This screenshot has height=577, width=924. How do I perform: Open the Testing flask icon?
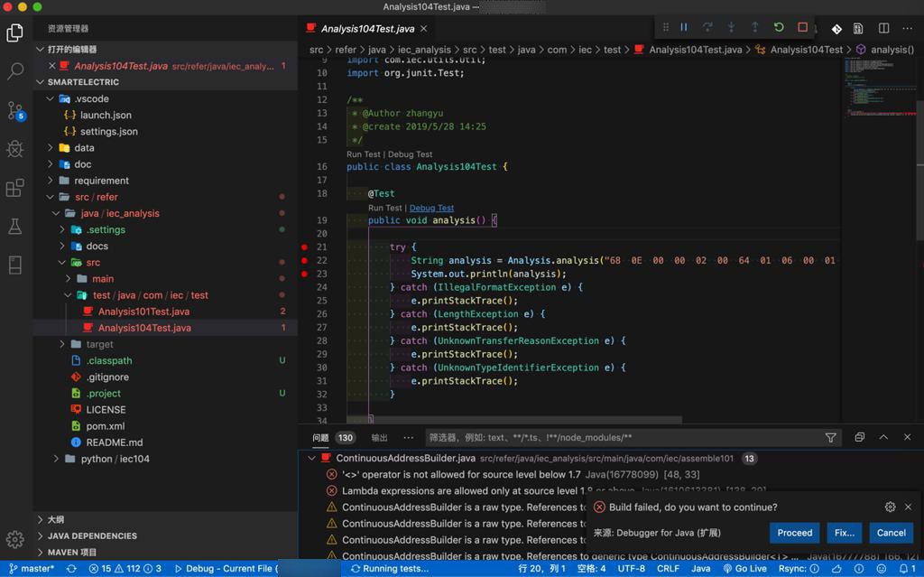point(15,227)
